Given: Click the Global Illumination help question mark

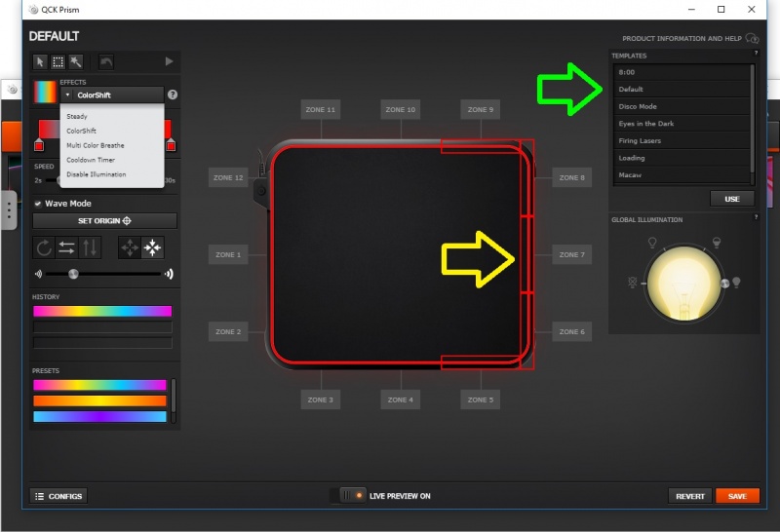Looking at the screenshot, I should (756, 216).
